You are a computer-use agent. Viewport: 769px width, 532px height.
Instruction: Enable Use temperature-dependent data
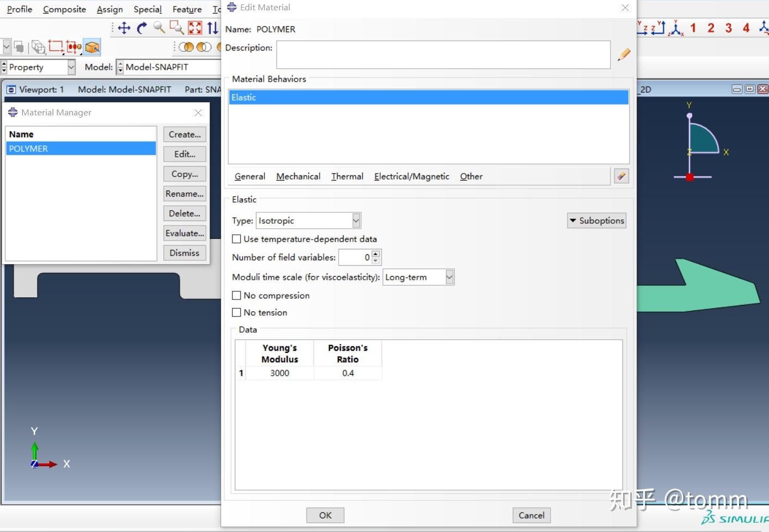click(236, 239)
